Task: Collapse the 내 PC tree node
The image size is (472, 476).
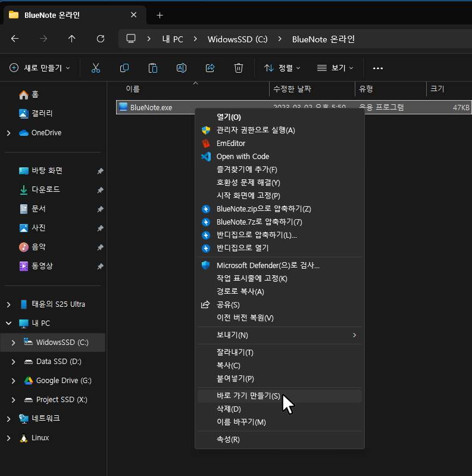Action: [x=8, y=323]
